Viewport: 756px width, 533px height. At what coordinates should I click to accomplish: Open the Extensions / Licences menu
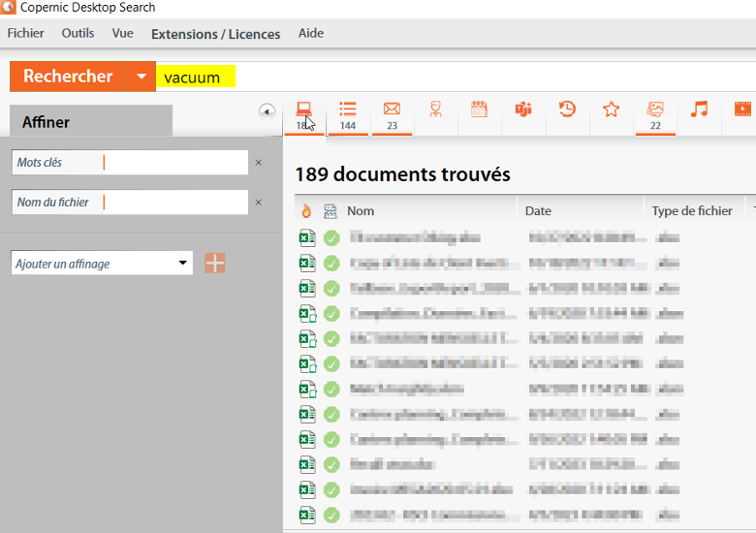[215, 34]
